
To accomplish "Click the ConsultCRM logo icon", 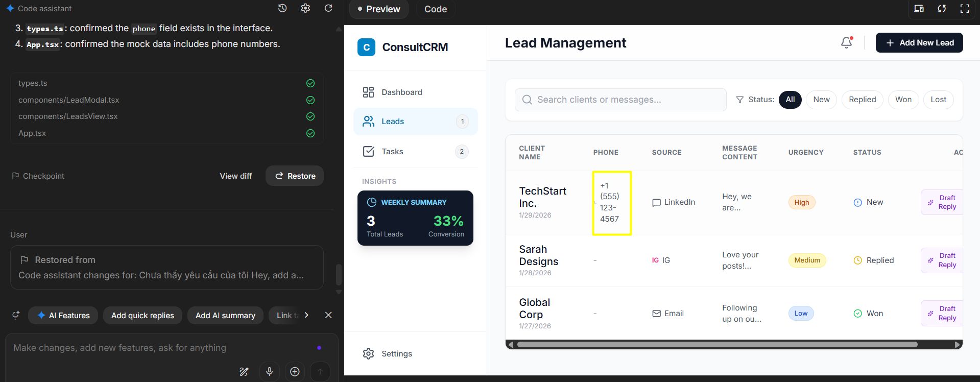I will [x=366, y=47].
